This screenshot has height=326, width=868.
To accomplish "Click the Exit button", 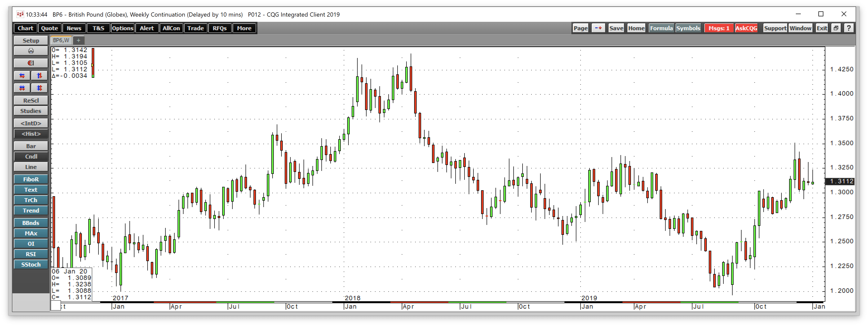I will pyautogui.click(x=821, y=28).
